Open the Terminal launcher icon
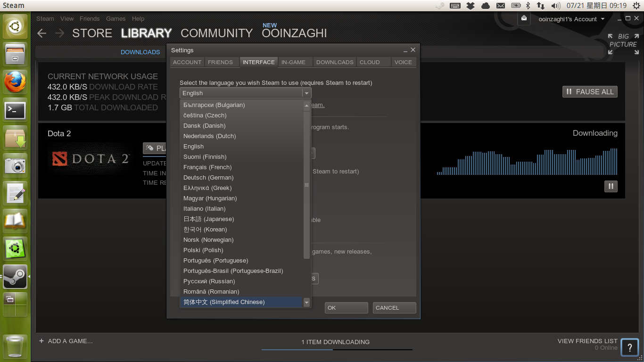The height and width of the screenshot is (362, 644). point(15,110)
